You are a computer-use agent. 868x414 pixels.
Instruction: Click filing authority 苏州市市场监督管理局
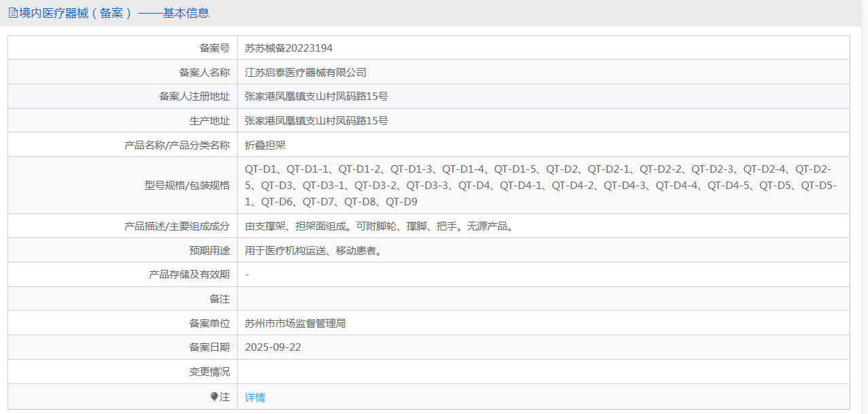pos(295,324)
